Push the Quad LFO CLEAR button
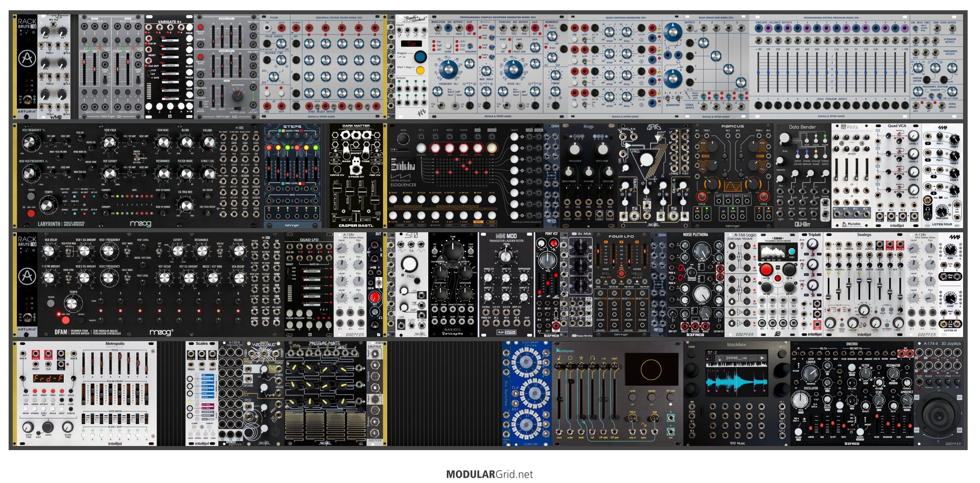This screenshot has width=980, height=483. pos(290,313)
